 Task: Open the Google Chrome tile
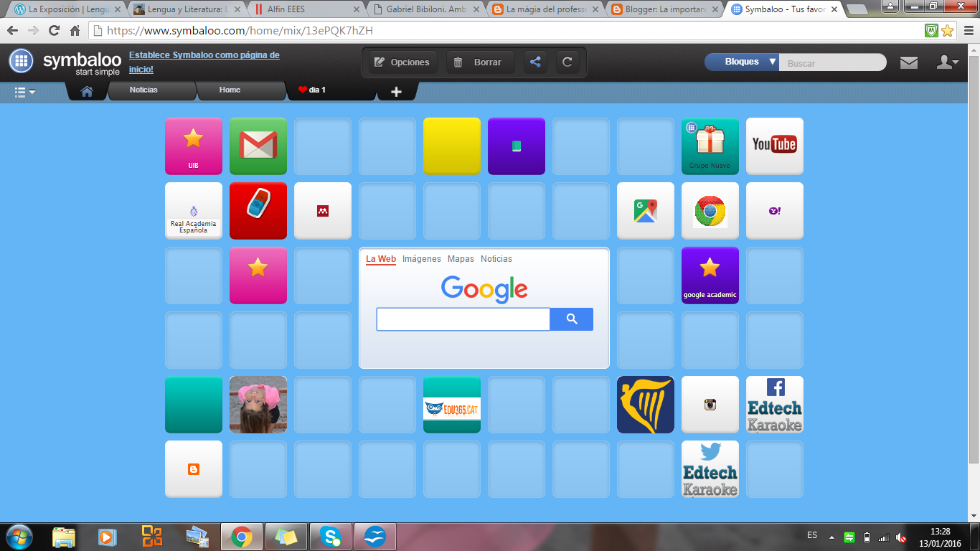click(x=710, y=210)
